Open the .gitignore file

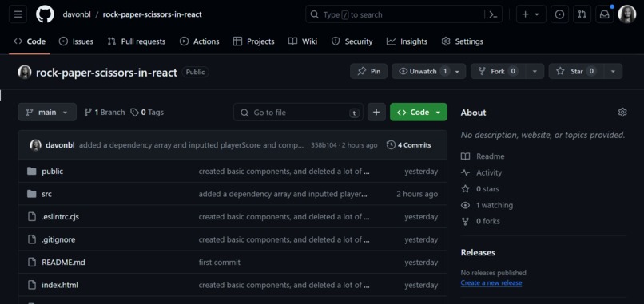pyautogui.click(x=58, y=239)
